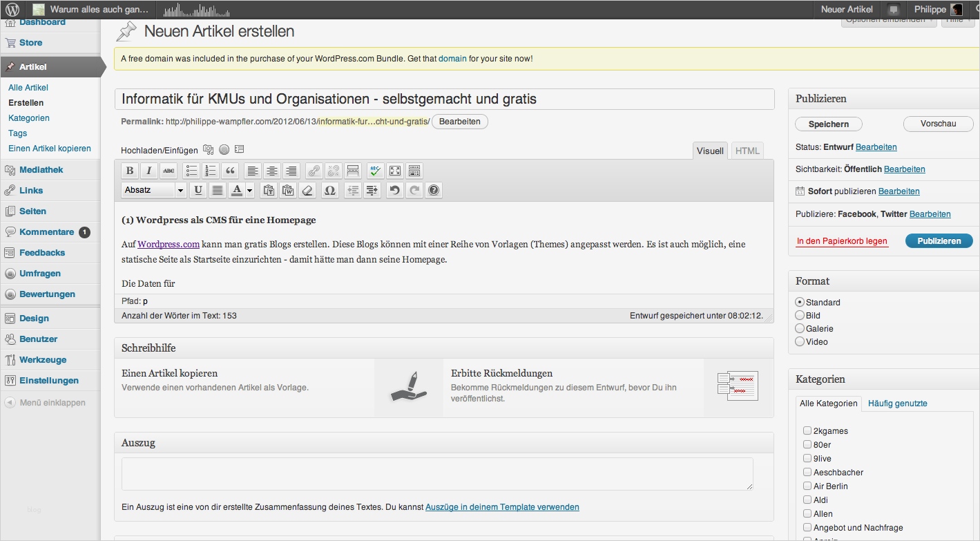Decrease paragraph indent
The height and width of the screenshot is (541, 980).
click(353, 190)
